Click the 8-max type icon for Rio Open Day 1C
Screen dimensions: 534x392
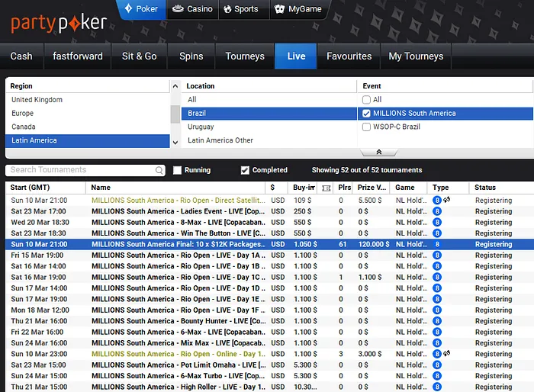tap(437, 278)
